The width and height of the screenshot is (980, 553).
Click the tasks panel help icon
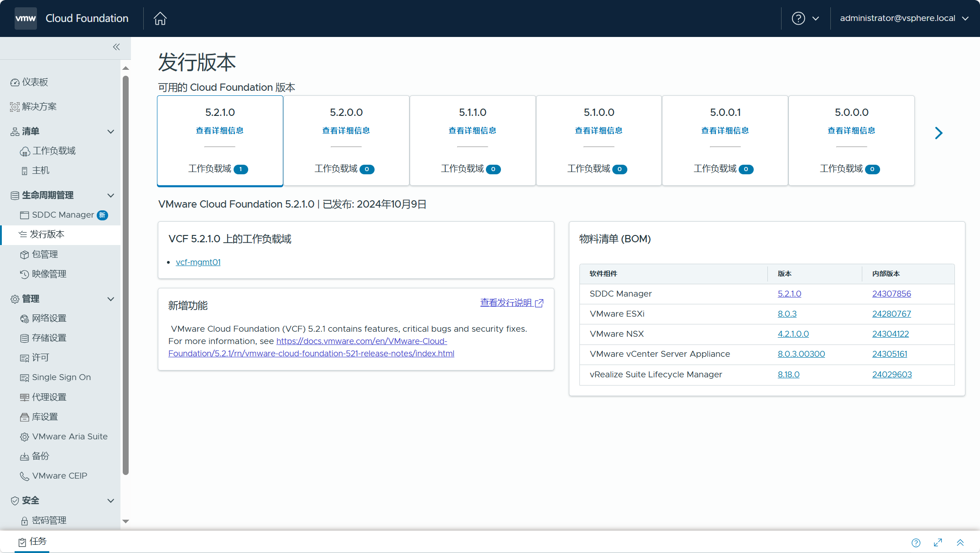tap(916, 543)
